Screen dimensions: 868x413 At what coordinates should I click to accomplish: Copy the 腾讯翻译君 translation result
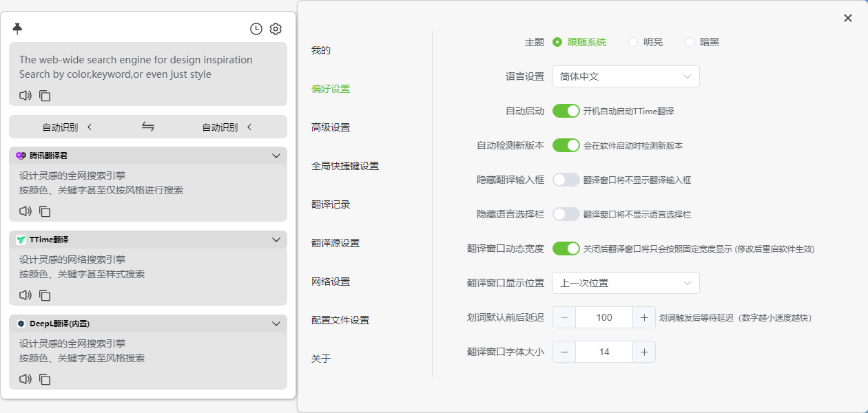tap(45, 211)
